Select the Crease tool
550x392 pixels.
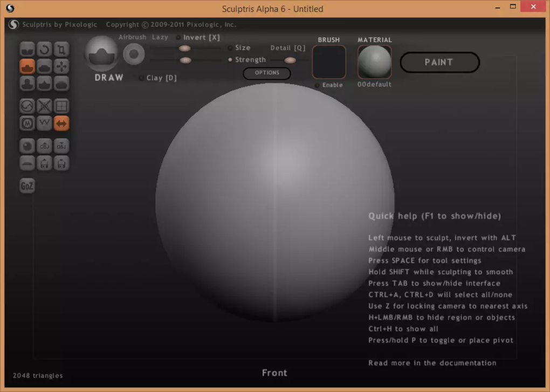(27, 49)
